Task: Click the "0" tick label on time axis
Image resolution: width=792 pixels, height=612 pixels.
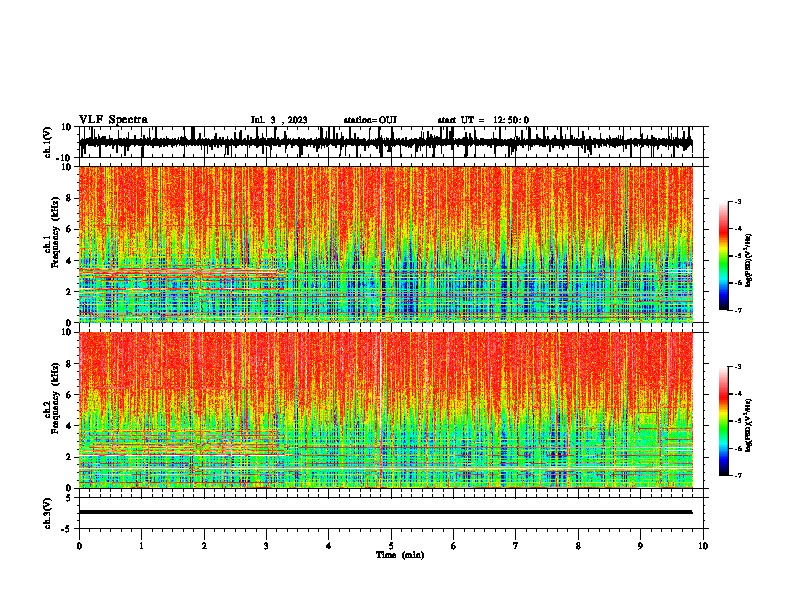Action: coord(79,546)
